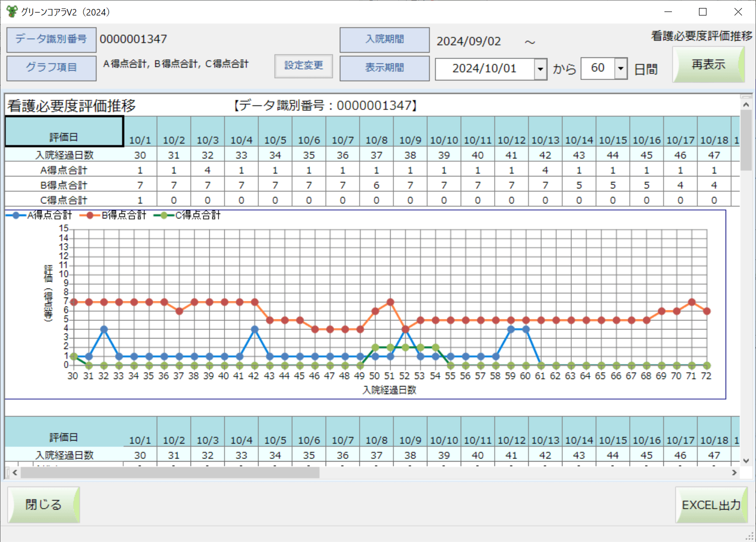Select the 表示期間 button
Image resolution: width=756 pixels, height=542 pixels.
pos(384,68)
